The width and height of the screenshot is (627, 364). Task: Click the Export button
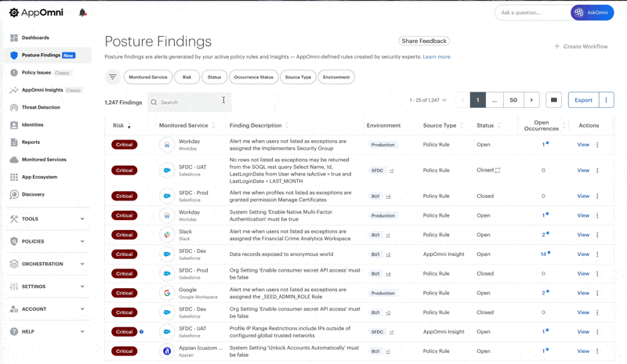[583, 100]
